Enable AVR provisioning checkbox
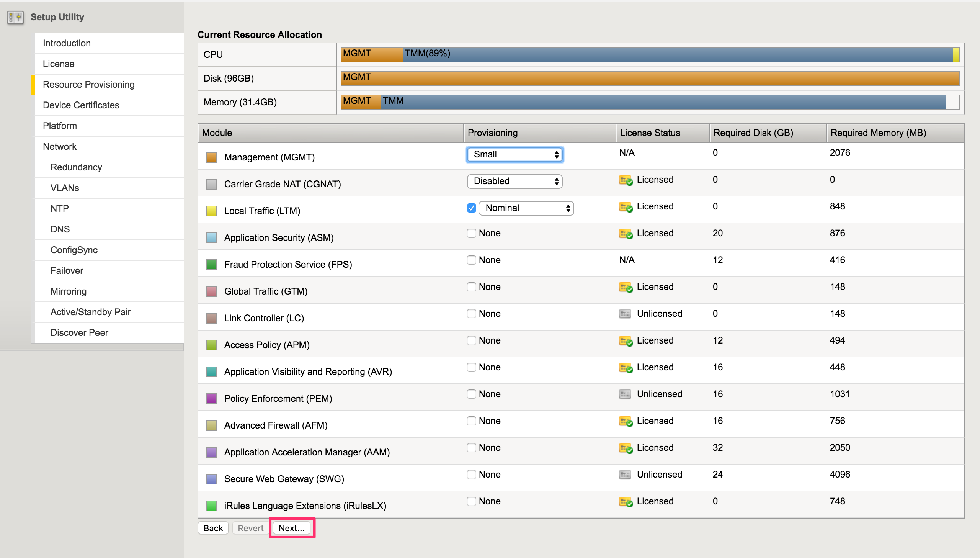Viewport: 980px width, 558px height. click(x=471, y=368)
